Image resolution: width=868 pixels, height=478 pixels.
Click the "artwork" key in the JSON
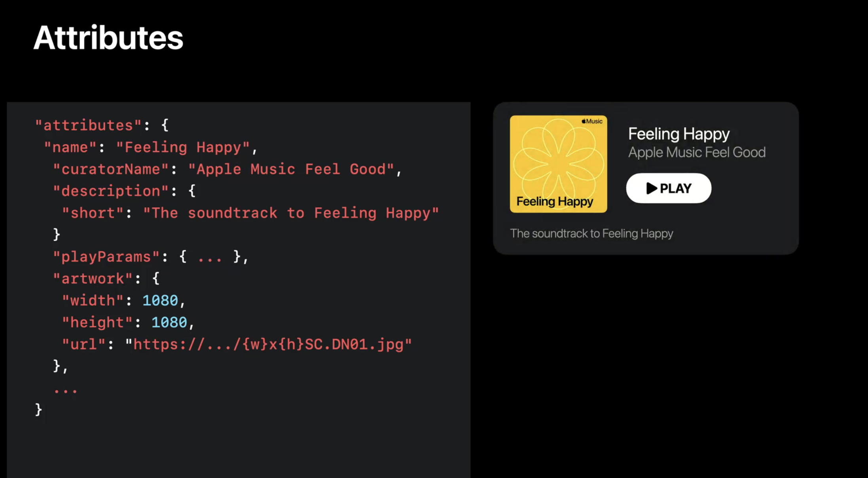pyautogui.click(x=93, y=279)
